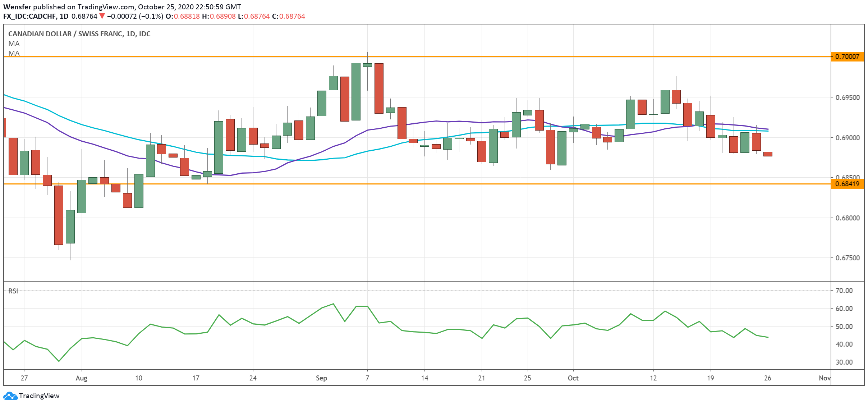Click the 30.00 RSI scale label
The height and width of the screenshot is (406, 868).
[844, 362]
